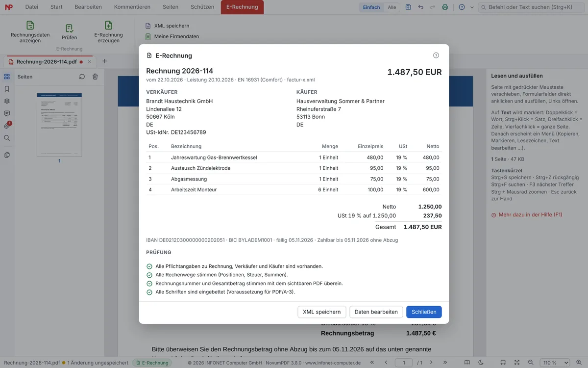This screenshot has width=588, height=368.
Task: Open the layers sidebar panel
Action: tap(7, 101)
